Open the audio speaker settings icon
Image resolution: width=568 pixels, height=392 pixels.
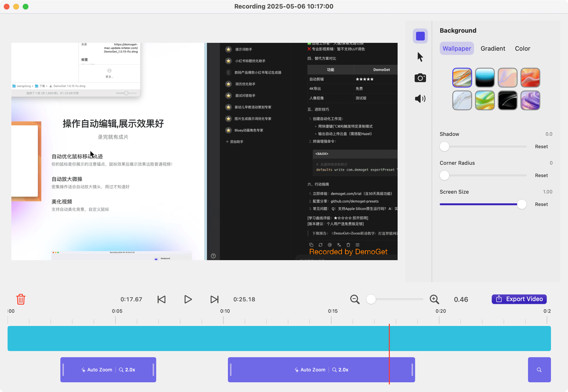pos(420,99)
